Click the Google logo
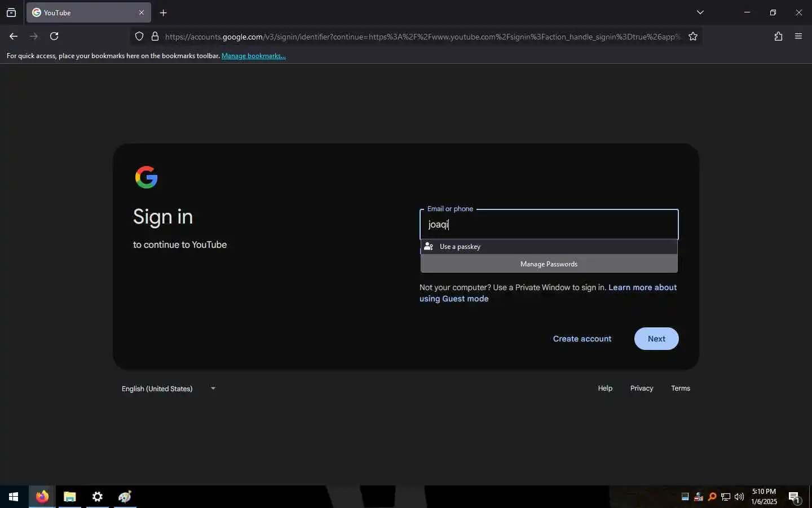Viewport: 812px width, 508px height. click(x=147, y=177)
